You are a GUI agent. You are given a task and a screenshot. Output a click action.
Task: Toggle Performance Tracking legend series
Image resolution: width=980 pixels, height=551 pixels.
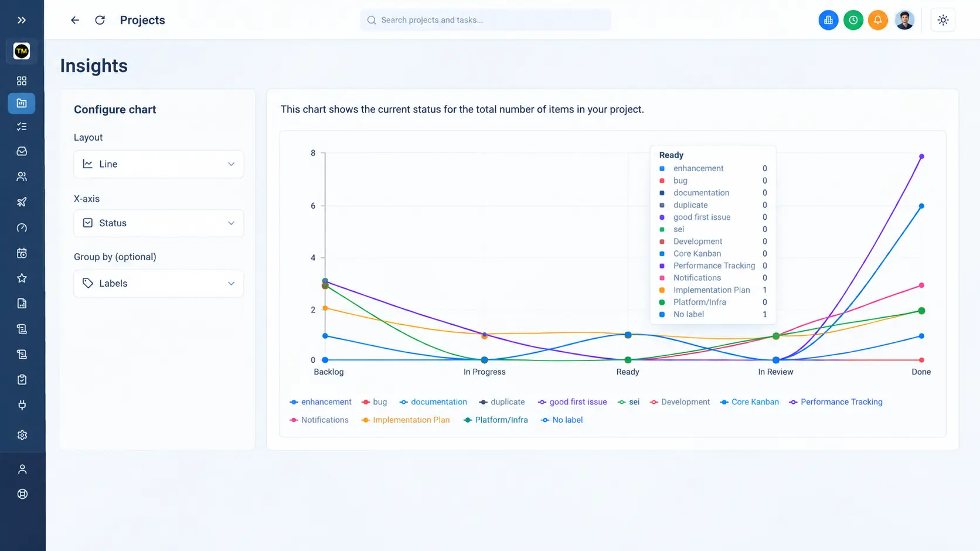pyautogui.click(x=836, y=402)
